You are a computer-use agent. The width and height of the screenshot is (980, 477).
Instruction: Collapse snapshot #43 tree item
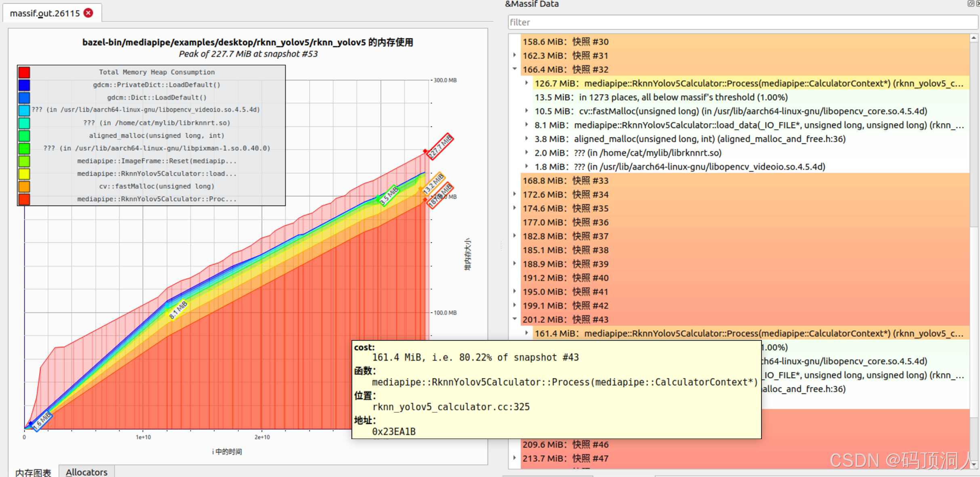pos(515,319)
